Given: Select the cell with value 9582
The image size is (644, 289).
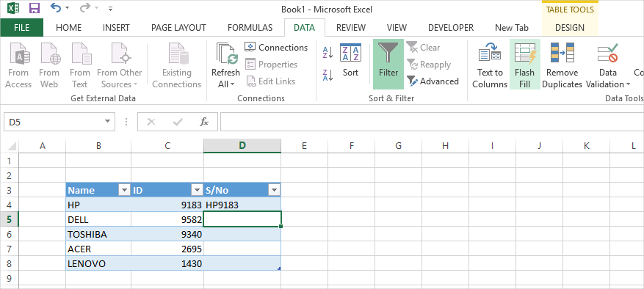Looking at the screenshot, I should point(167,219).
